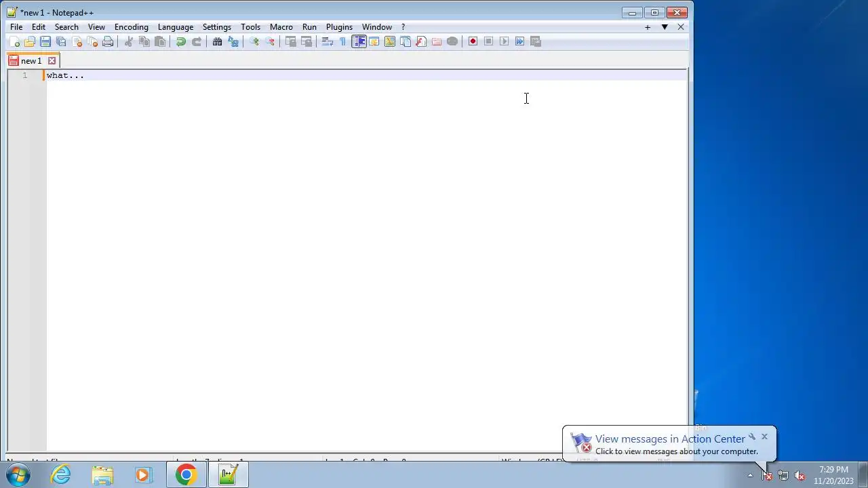Viewport: 868px width, 488px height.
Task: Click the Redo toolbar icon
Action: coord(197,41)
